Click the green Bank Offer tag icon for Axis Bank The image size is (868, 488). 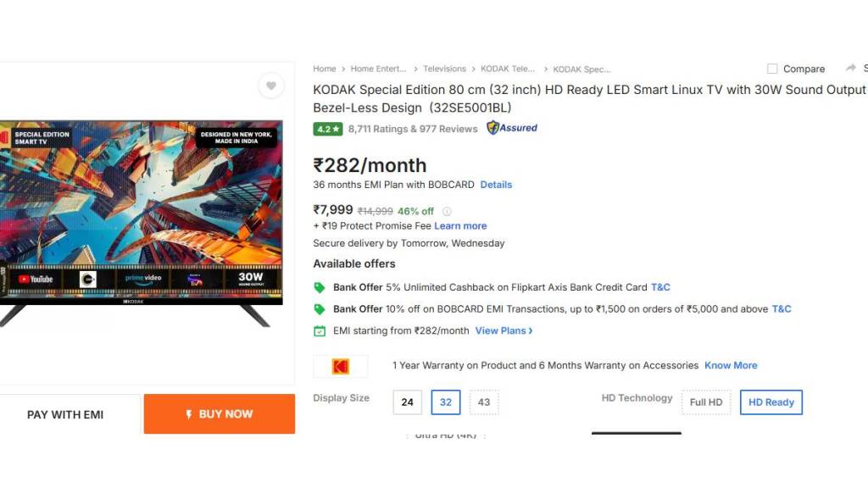[320, 287]
